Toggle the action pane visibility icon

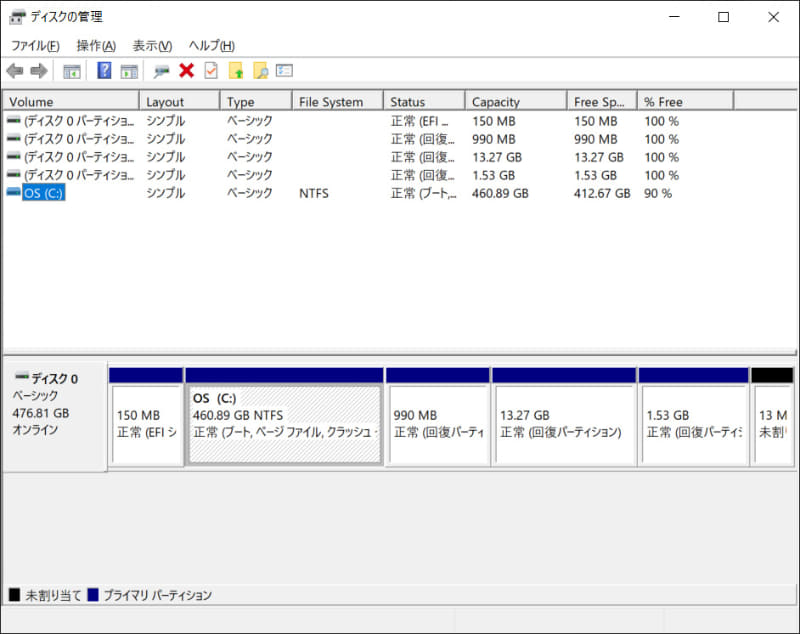click(x=127, y=70)
